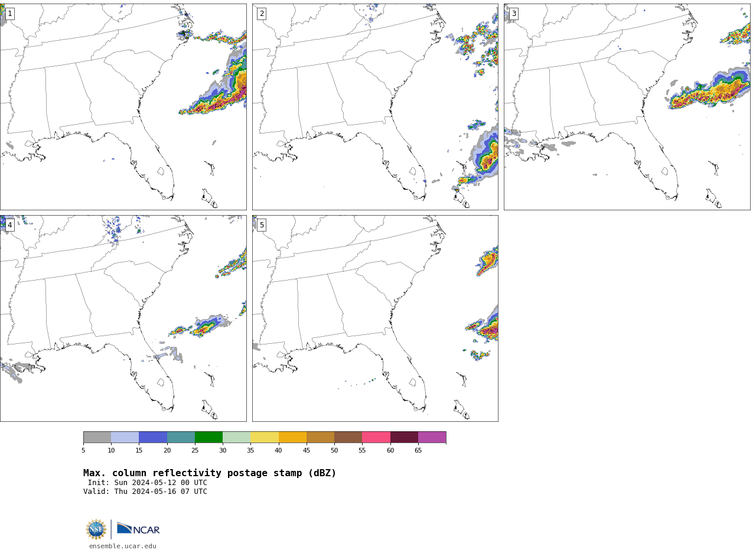Click the colorbar tick label '65'
This screenshot has height=553, width=756.
(418, 451)
